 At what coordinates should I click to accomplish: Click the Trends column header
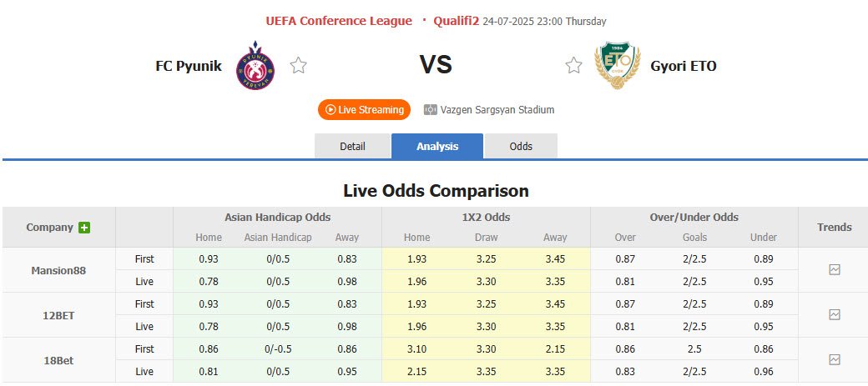834,227
